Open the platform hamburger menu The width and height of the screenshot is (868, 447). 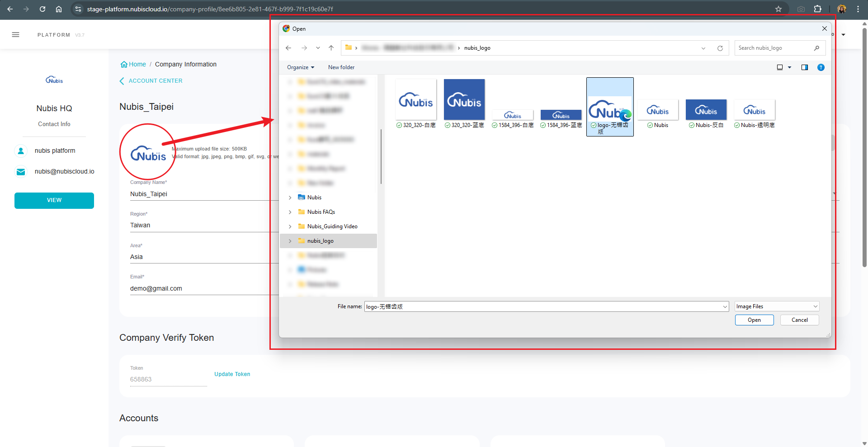(16, 35)
